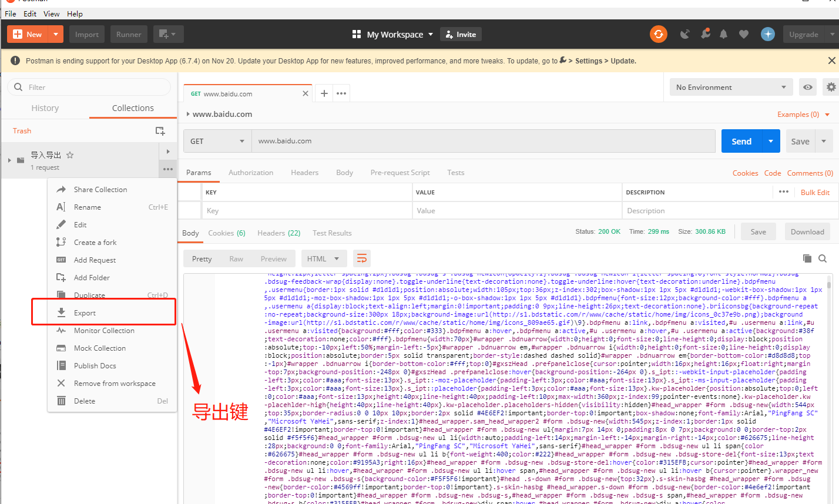Screen dimensions: 839x504
Task: Open the GET method dropdown
Action: point(217,141)
